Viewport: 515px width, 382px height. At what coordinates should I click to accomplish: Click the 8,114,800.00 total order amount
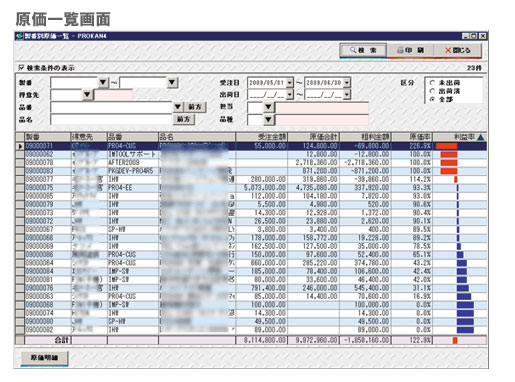(262, 340)
